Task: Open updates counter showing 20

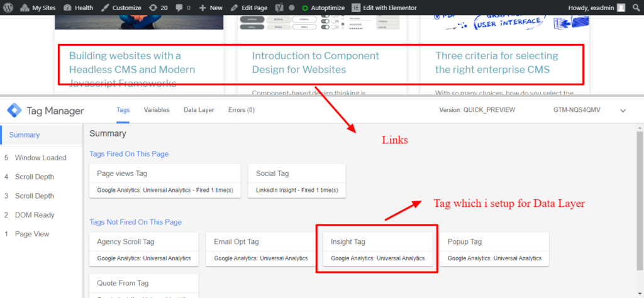Action: pos(158,8)
